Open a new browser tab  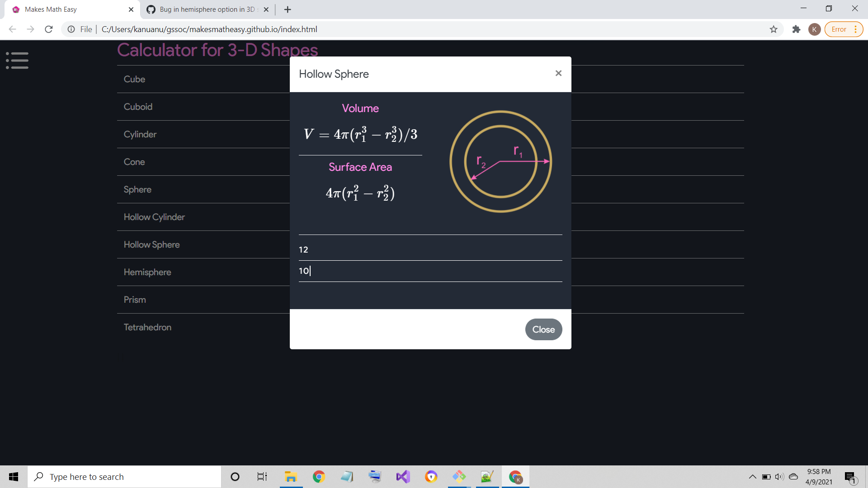coord(288,9)
